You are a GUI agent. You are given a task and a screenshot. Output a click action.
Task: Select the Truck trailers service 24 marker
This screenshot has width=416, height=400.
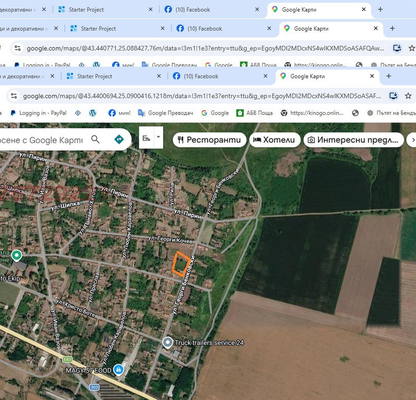click(168, 342)
